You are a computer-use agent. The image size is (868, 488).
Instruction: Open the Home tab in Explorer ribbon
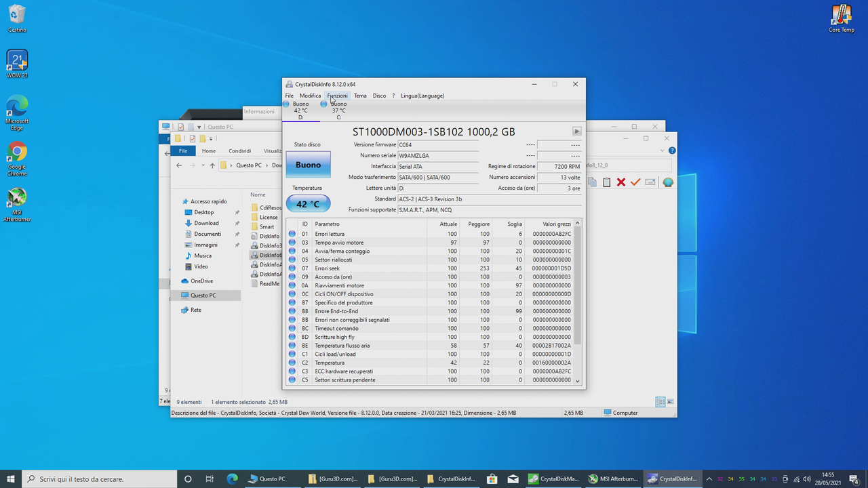[x=209, y=150]
